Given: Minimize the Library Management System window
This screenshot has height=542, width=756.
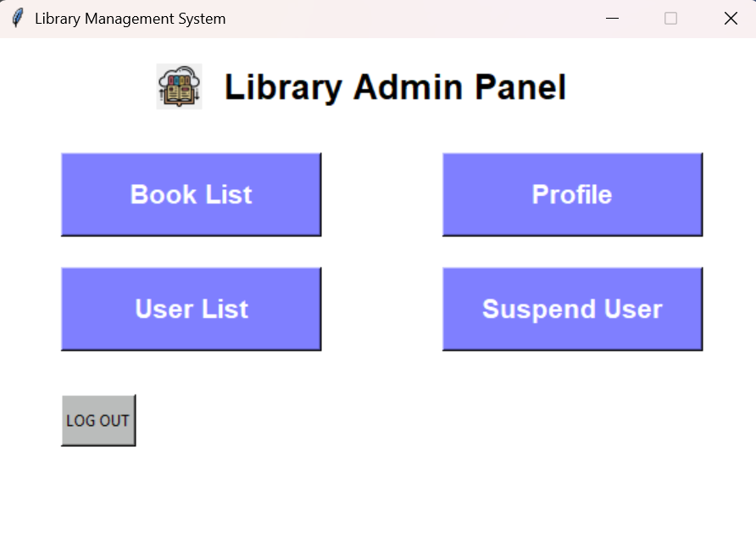Looking at the screenshot, I should (x=612, y=18).
